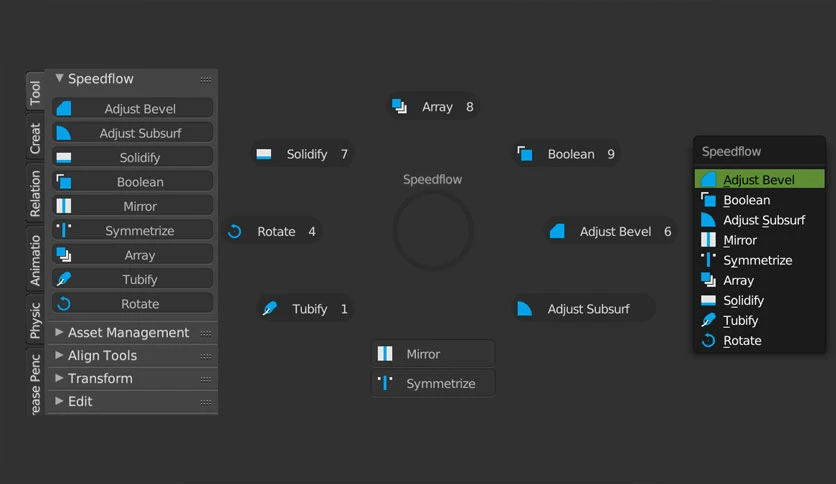The width and height of the screenshot is (836, 484).
Task: Click Speedflow panel drag grip dots
Action: (206, 79)
